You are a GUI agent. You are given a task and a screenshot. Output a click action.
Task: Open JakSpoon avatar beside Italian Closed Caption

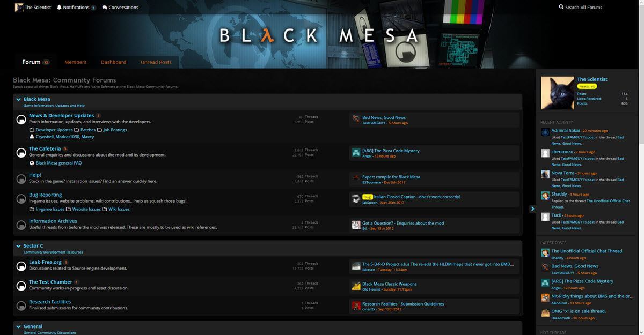[x=356, y=199]
